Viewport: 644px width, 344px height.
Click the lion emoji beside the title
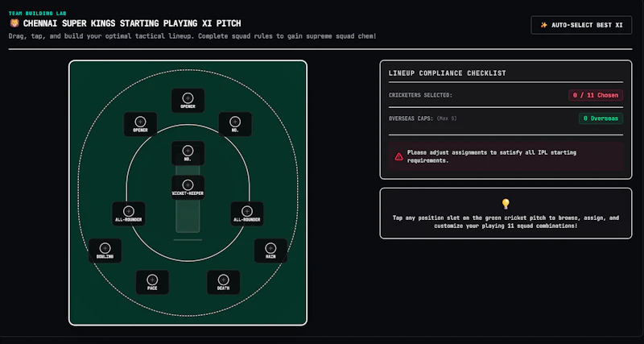14,23
